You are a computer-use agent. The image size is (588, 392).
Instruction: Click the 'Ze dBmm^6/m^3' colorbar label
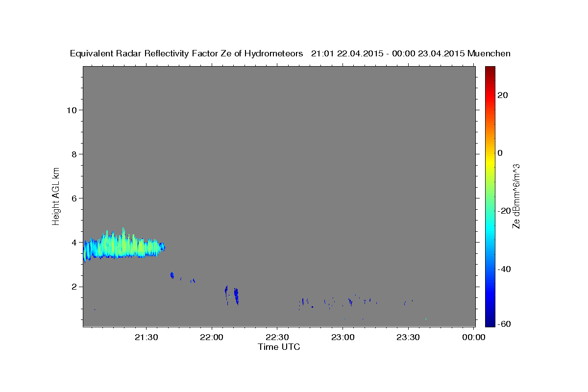(x=516, y=196)
